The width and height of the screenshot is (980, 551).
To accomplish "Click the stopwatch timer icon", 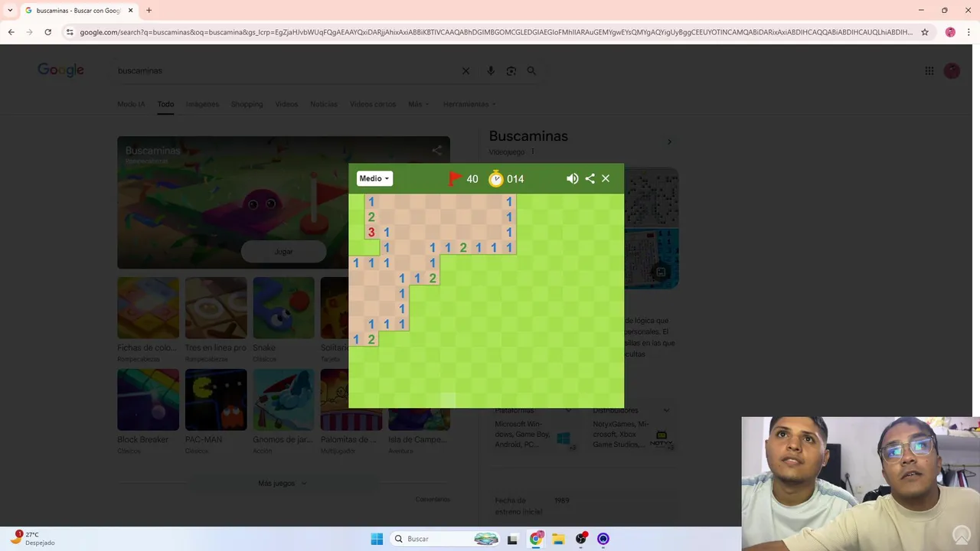I will tap(496, 178).
